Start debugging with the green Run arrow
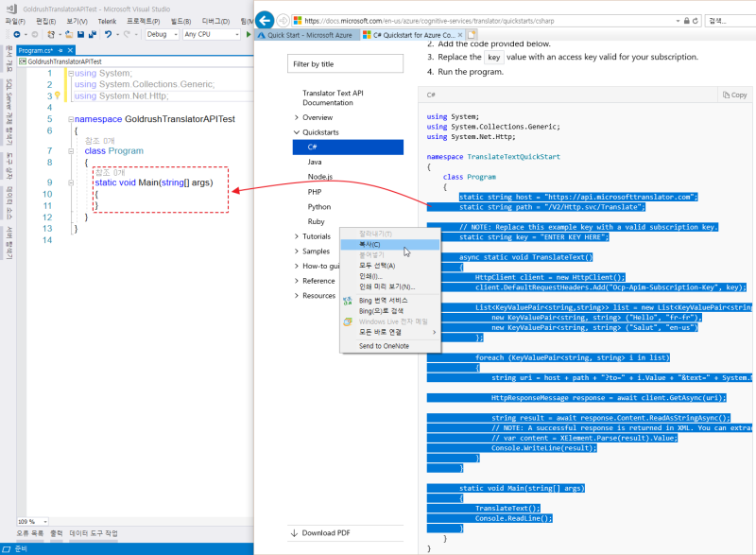The height and width of the screenshot is (555, 756). [x=248, y=33]
